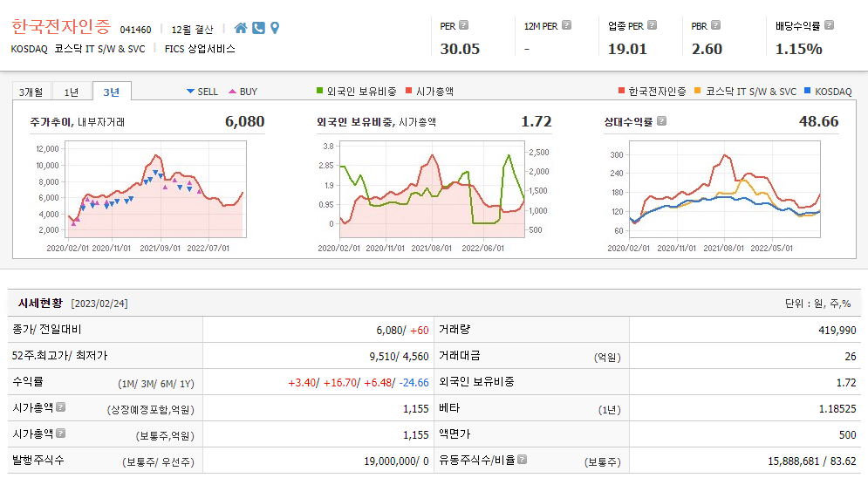The height and width of the screenshot is (478, 868).
Task: Click beta value 1.18525
Action: tap(837, 409)
